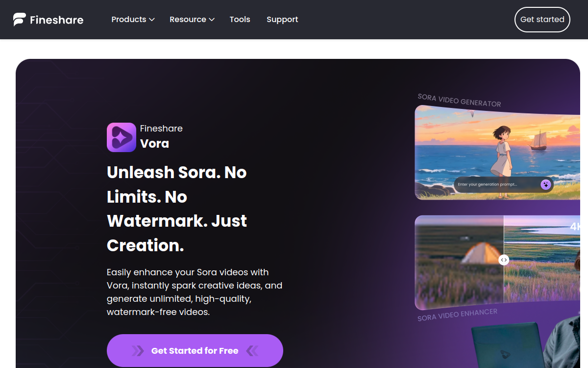Click the chevron next to Products
This screenshot has width=588, height=368.
[x=151, y=20]
